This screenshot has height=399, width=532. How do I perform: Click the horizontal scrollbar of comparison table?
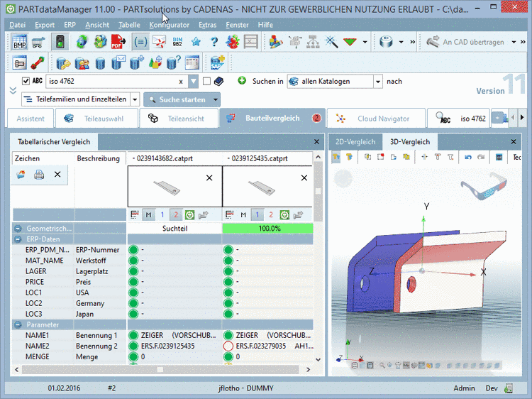(160, 369)
